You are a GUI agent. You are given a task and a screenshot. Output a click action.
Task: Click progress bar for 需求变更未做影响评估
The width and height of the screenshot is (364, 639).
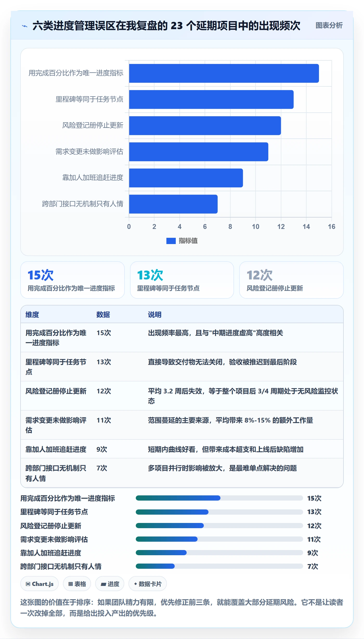point(219,539)
